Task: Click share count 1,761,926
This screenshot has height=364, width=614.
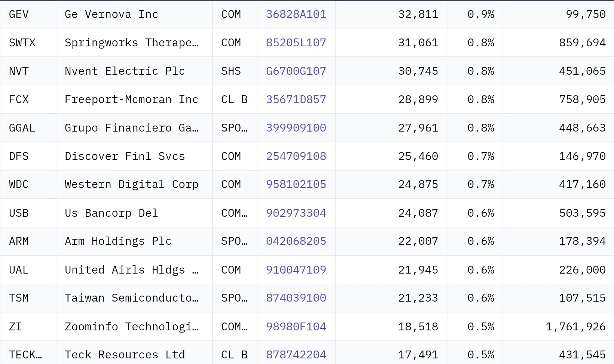Action: pos(576,327)
